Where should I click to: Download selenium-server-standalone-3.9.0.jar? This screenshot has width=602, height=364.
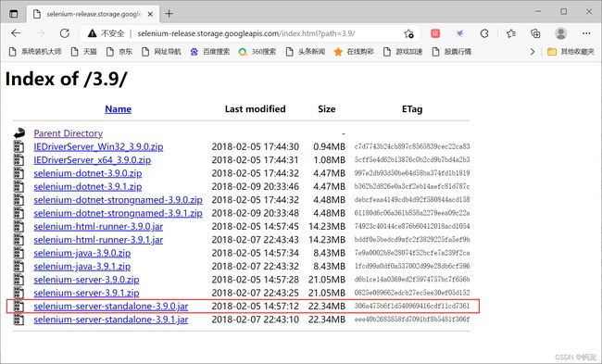click(111, 306)
